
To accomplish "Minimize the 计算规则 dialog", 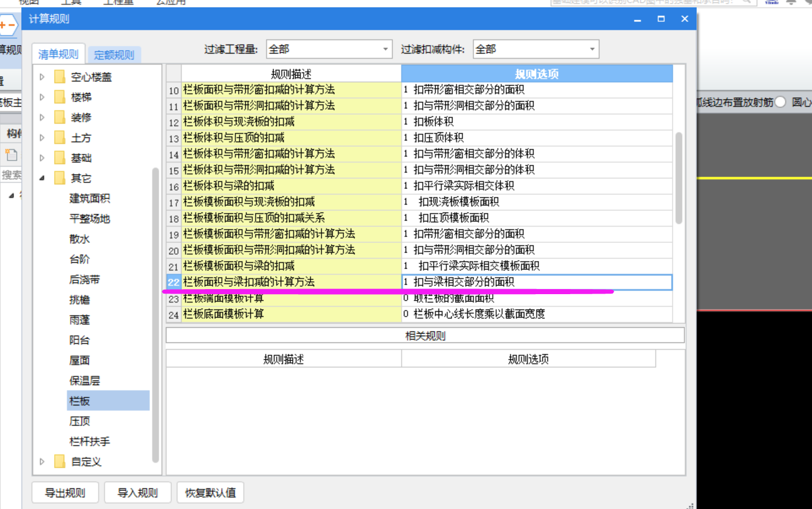I will click(638, 19).
